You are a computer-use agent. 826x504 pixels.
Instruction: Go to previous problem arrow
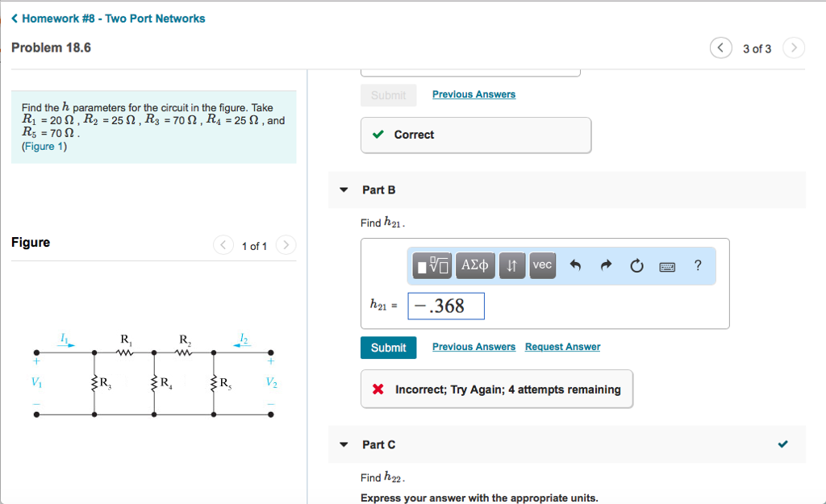pos(720,48)
